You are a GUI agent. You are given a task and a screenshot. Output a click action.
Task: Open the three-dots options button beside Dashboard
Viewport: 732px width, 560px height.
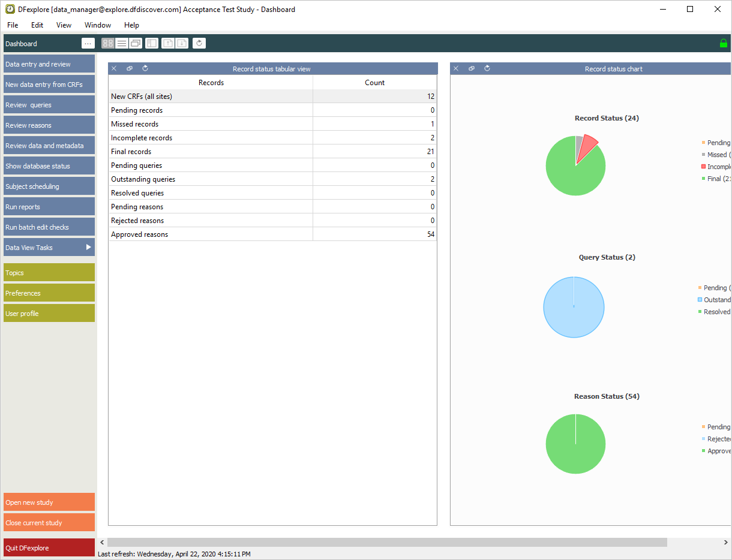tap(88, 43)
